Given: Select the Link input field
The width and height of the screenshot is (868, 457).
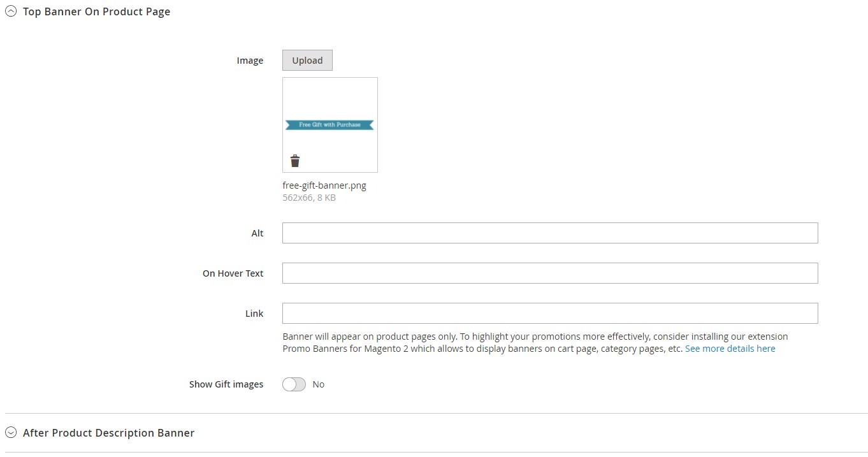Looking at the screenshot, I should [x=549, y=314].
